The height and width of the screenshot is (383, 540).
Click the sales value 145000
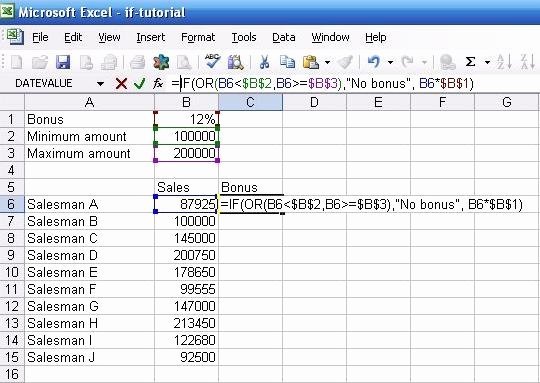point(186,238)
